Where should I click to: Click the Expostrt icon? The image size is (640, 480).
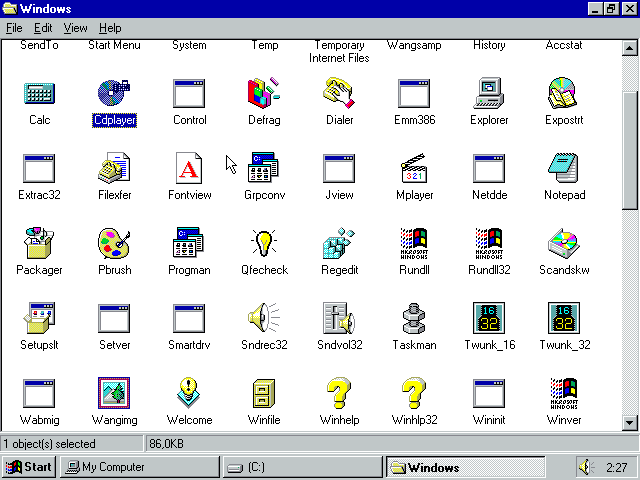click(x=563, y=93)
